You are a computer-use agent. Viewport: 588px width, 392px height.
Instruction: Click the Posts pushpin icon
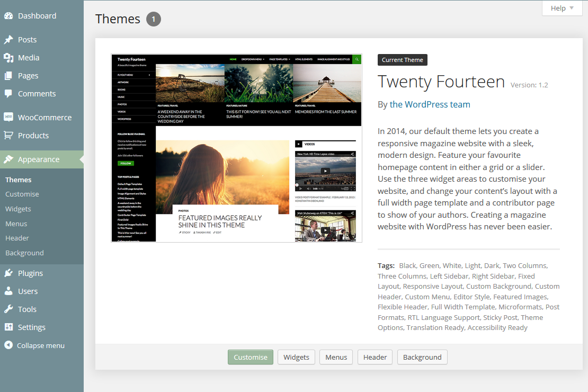[8, 39]
